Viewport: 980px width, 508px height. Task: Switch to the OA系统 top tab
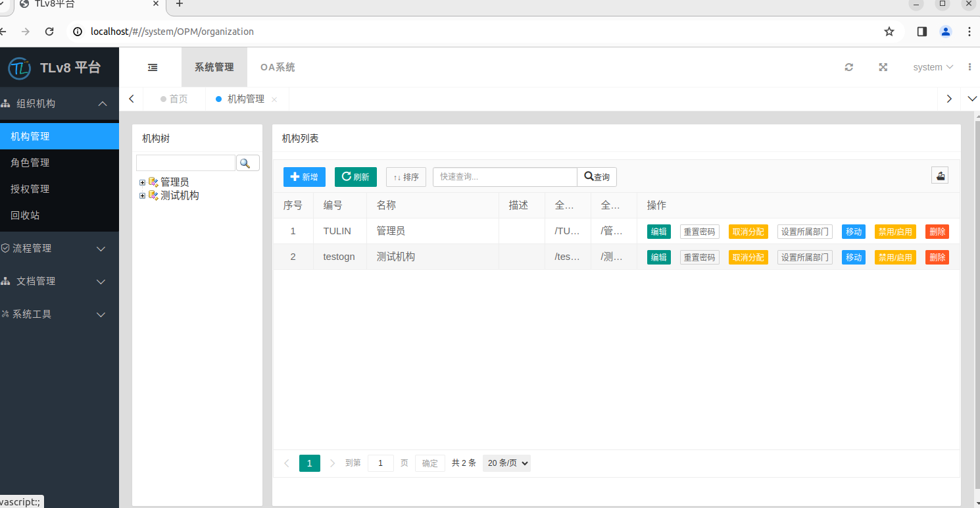pos(278,67)
